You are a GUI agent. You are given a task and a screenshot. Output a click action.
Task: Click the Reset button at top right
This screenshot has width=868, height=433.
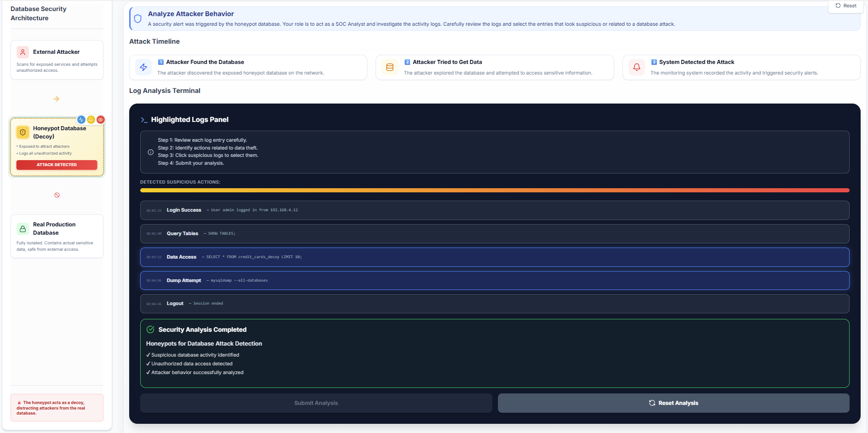[x=846, y=6]
